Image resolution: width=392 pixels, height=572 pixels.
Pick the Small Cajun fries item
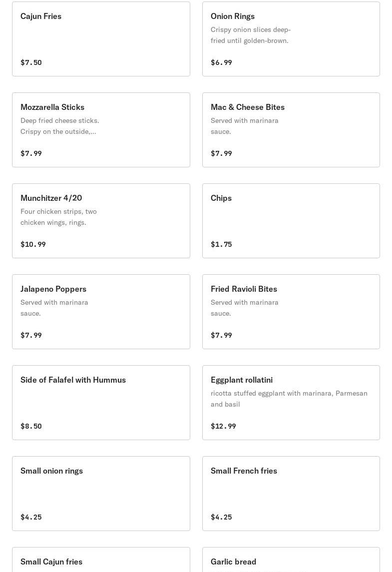tap(101, 562)
